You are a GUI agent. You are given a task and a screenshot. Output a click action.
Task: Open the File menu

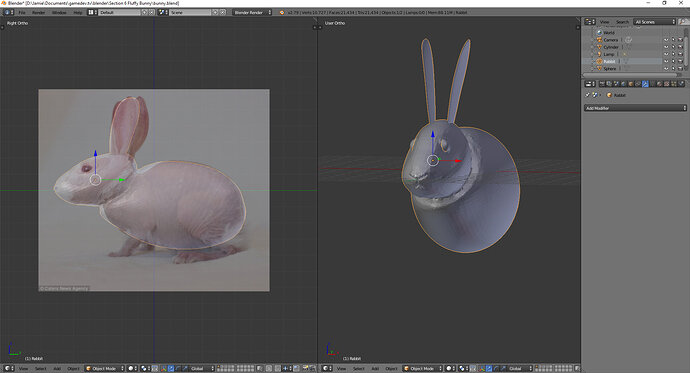(22, 12)
